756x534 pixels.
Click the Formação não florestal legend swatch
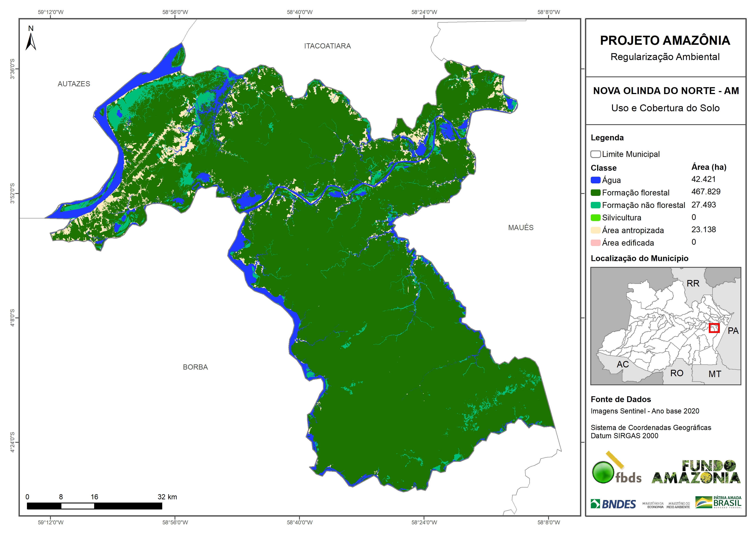coord(595,205)
